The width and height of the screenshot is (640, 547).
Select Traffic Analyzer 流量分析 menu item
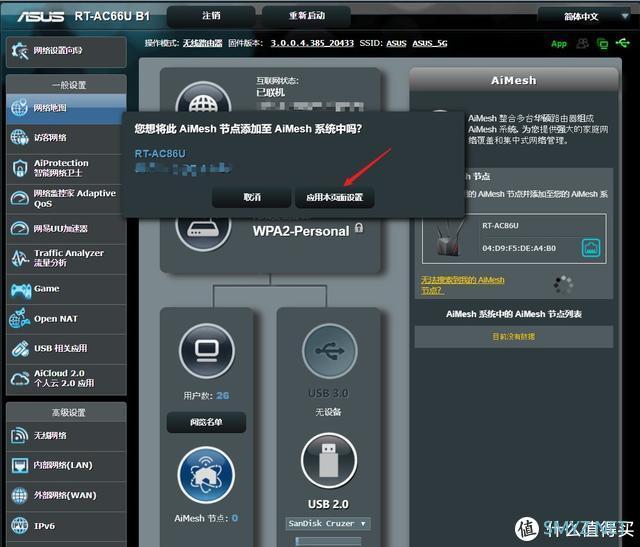67,258
